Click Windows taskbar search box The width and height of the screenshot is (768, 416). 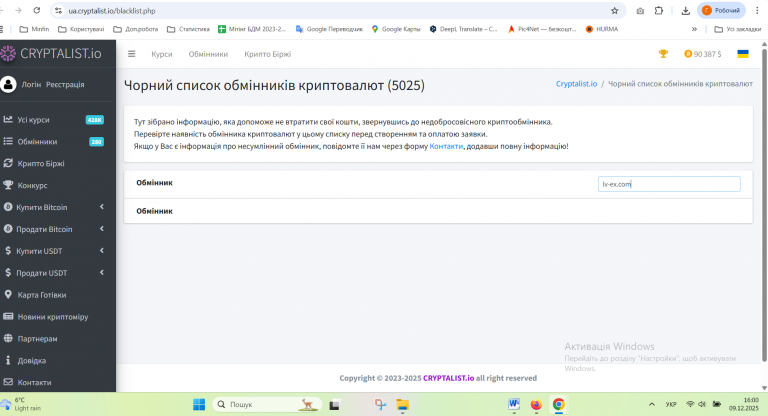267,404
